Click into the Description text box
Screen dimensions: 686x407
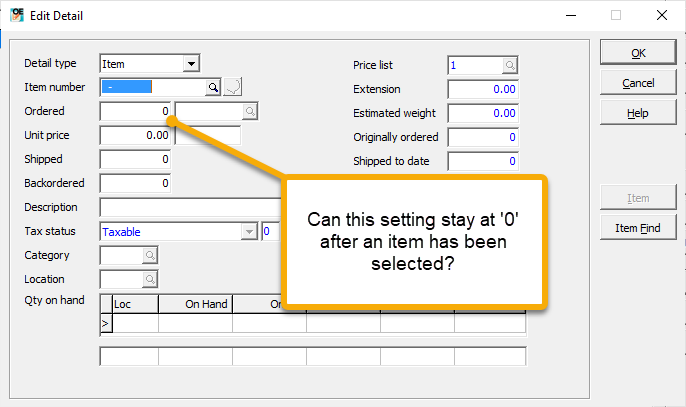[x=190, y=208]
